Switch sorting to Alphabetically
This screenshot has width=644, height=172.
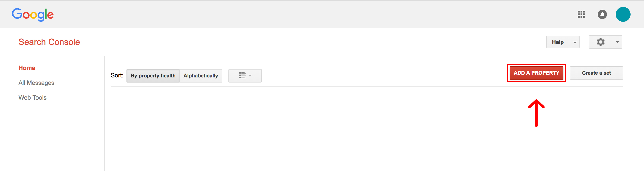[x=201, y=76]
